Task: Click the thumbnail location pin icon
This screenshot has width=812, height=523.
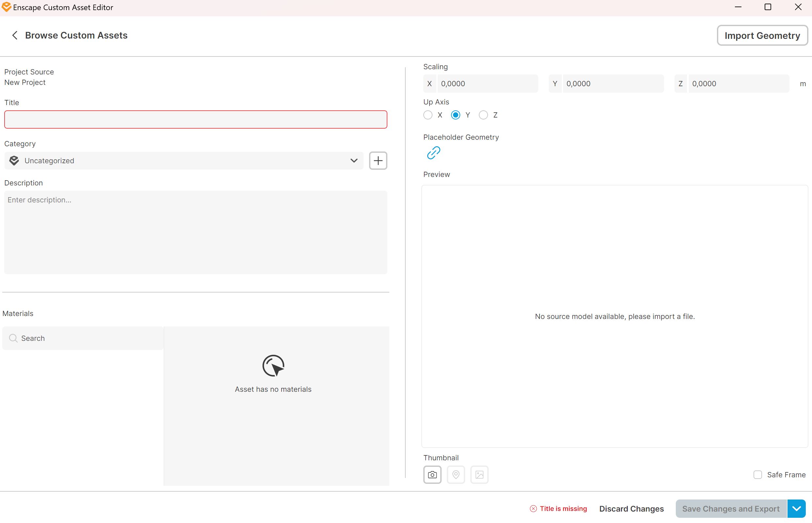Action: (x=456, y=474)
